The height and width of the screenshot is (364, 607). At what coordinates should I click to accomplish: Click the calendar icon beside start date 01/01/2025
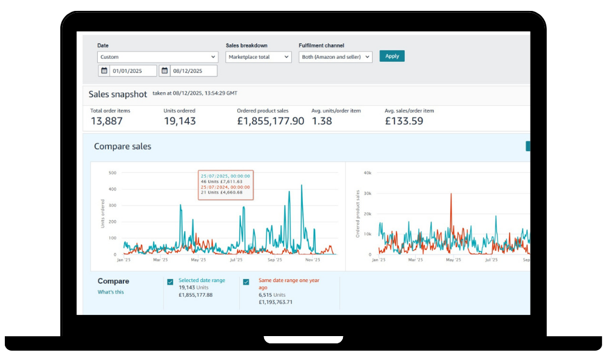click(104, 71)
